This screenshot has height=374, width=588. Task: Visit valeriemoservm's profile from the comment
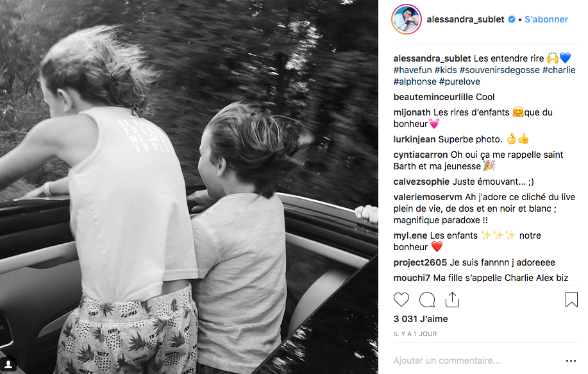pos(428,198)
